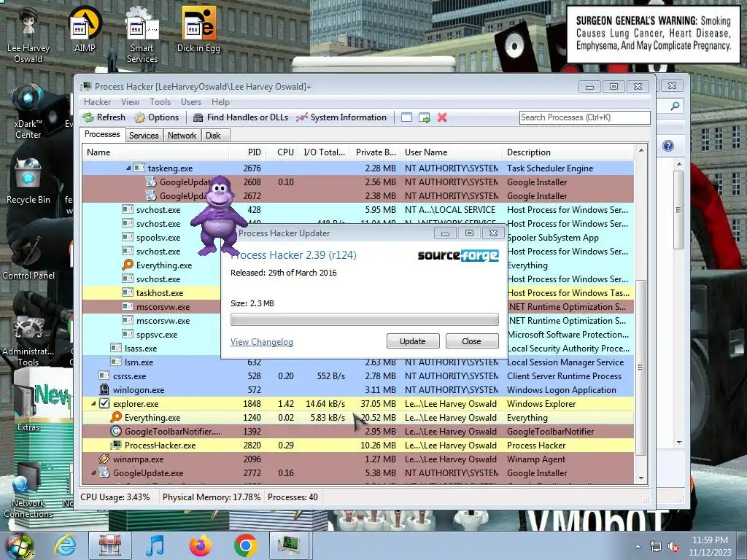Click the lsass.exe process icon
747x560 pixels.
tap(116, 348)
